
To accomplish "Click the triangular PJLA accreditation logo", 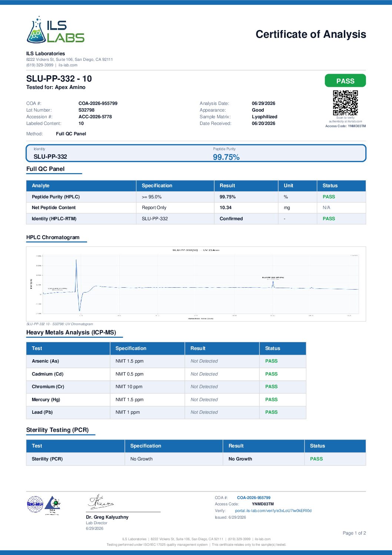I will click(x=53, y=505).
